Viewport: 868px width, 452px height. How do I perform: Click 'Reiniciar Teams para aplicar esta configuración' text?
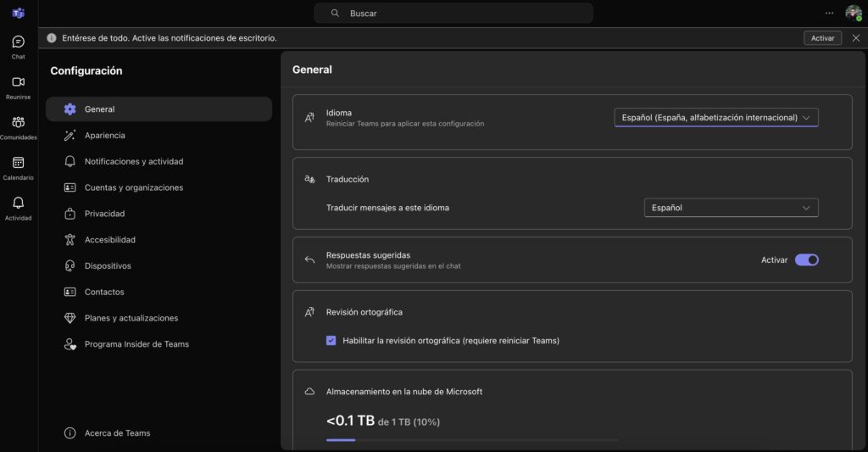405,124
